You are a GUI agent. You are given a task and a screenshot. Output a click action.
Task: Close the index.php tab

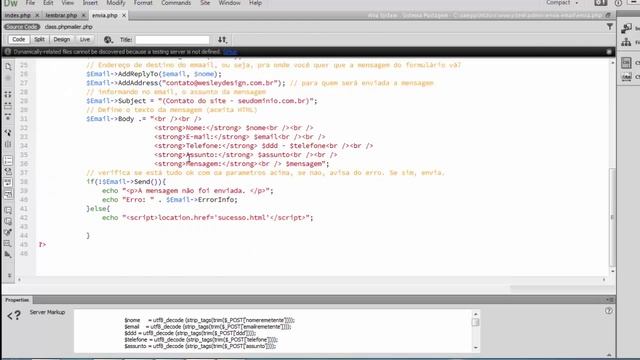tap(37, 15)
